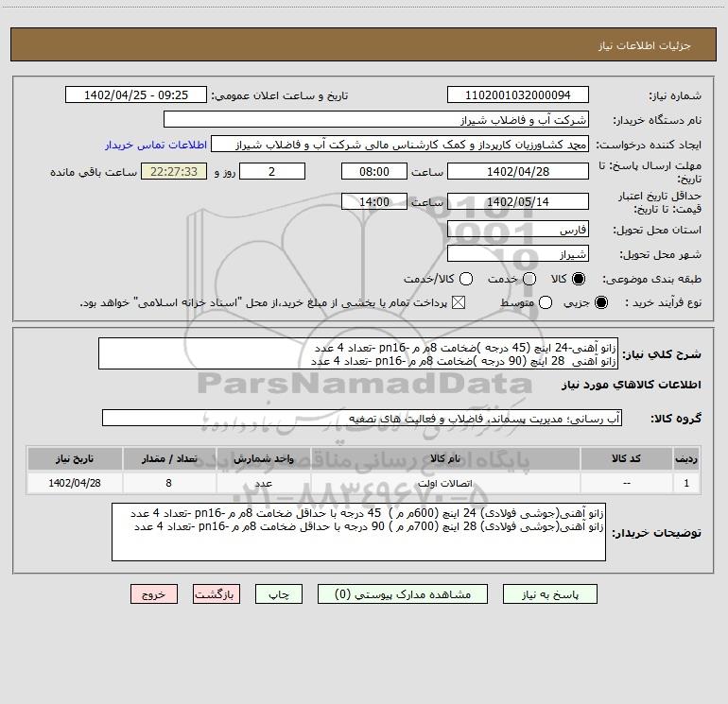The height and width of the screenshot is (704, 728).
Task: Click the خروج exit button
Action: [x=154, y=594]
